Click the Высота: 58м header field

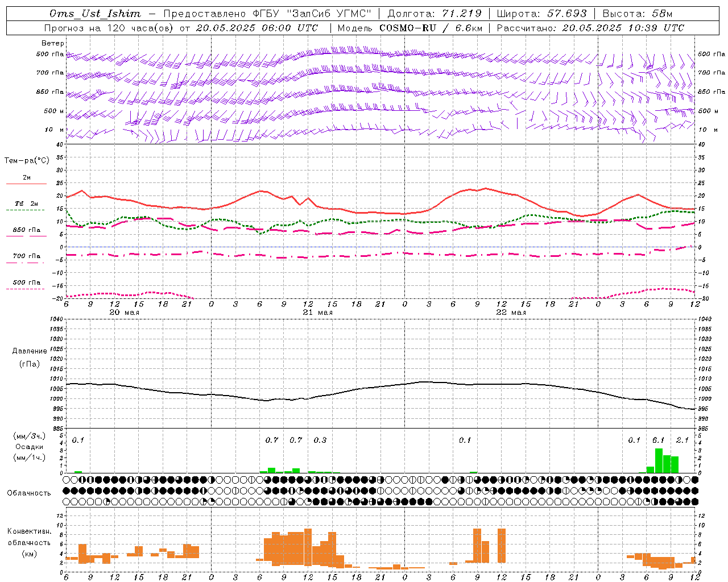click(x=637, y=14)
